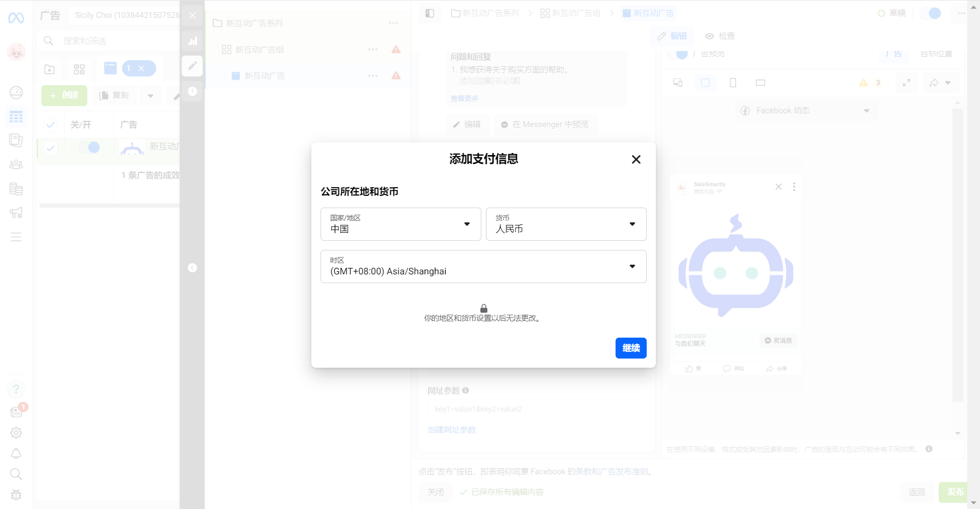The height and width of the screenshot is (509, 980).
Task: Close the 添加支付信息 dialog
Action: (x=636, y=159)
